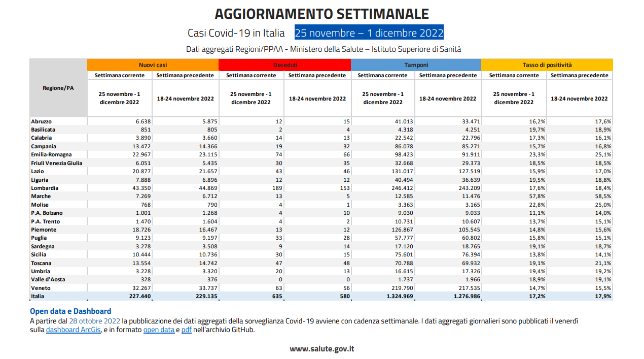Viewport: 644px width, 359px height.
Task: Click the "Abruzzo" row label
Action: pos(42,121)
